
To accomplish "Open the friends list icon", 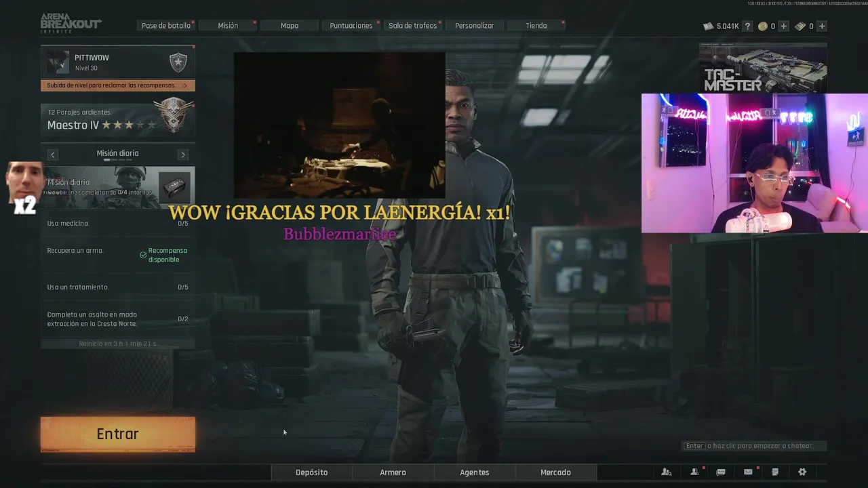I will 694,472.
